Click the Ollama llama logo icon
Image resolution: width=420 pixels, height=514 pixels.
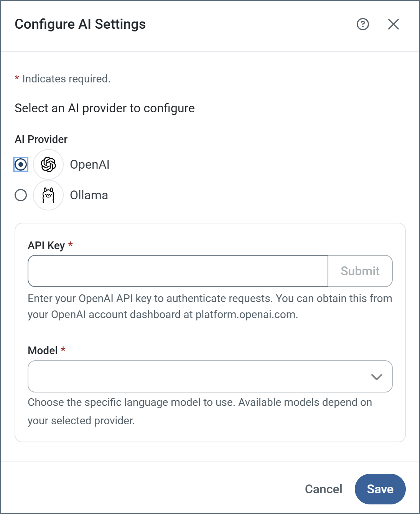pos(48,195)
